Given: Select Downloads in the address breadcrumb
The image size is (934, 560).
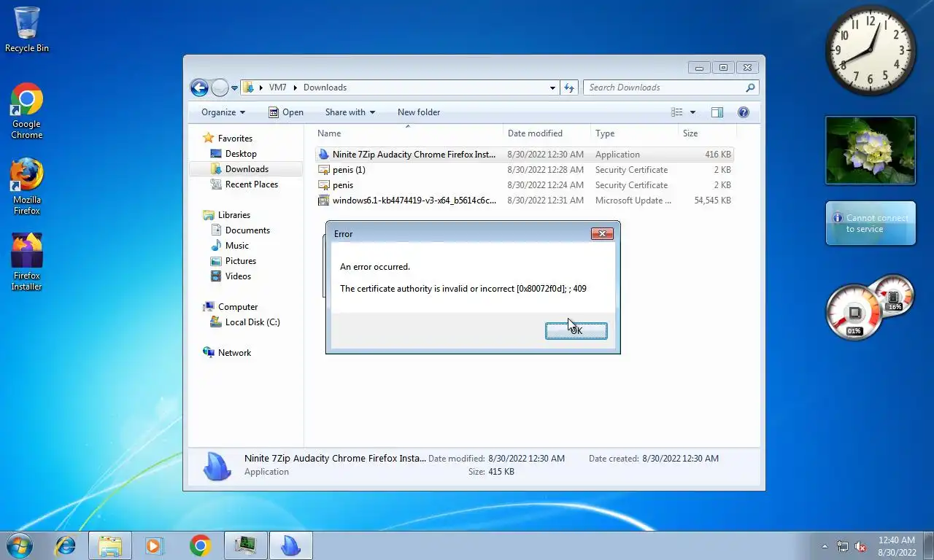Looking at the screenshot, I should click(325, 87).
